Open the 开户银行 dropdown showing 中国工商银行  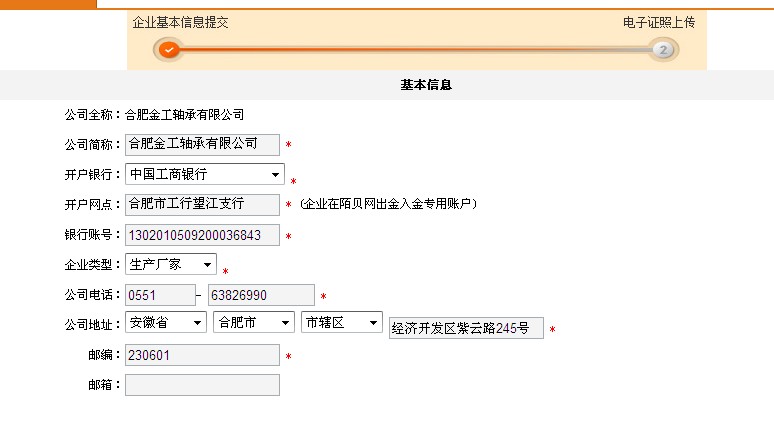tap(205, 175)
